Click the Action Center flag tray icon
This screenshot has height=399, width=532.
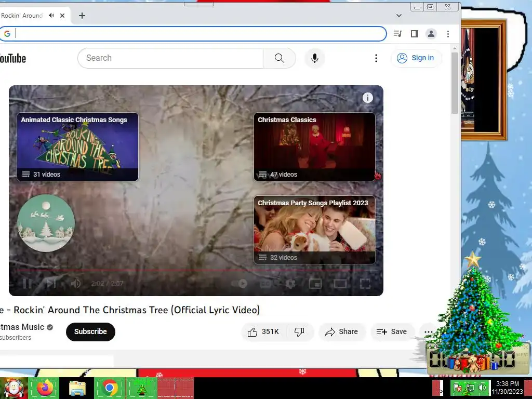tap(457, 388)
